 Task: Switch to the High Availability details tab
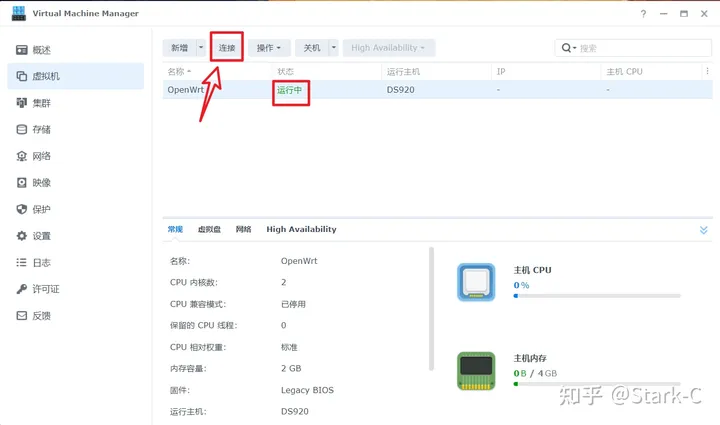(x=301, y=229)
